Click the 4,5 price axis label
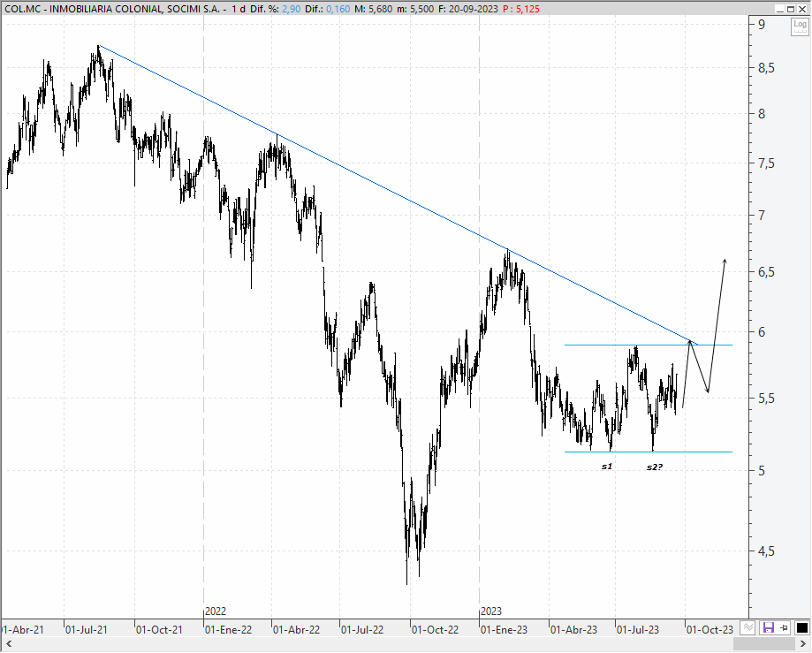This screenshot has height=653, width=812. click(766, 551)
